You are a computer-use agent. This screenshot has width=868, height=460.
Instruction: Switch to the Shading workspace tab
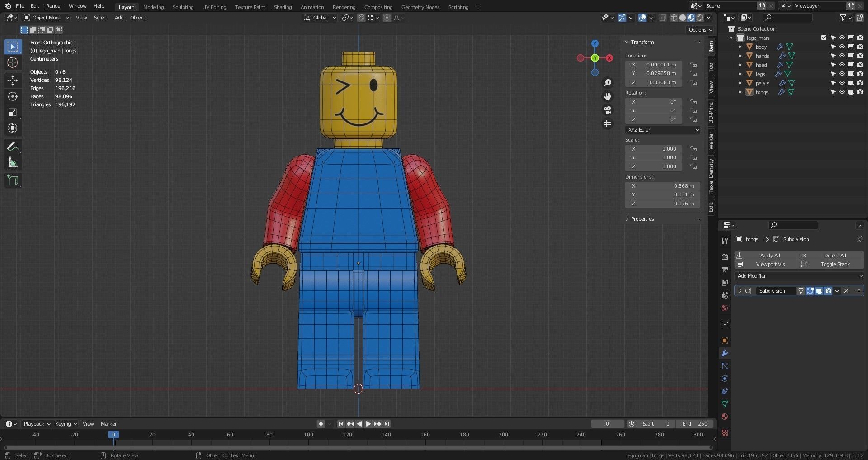283,7
